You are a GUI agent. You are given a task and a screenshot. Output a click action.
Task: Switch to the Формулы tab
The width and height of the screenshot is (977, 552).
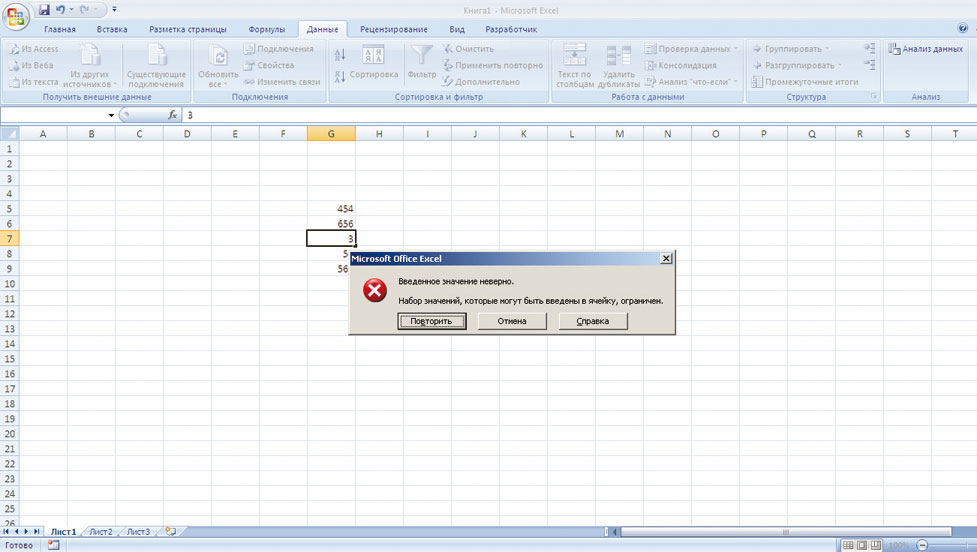[267, 29]
